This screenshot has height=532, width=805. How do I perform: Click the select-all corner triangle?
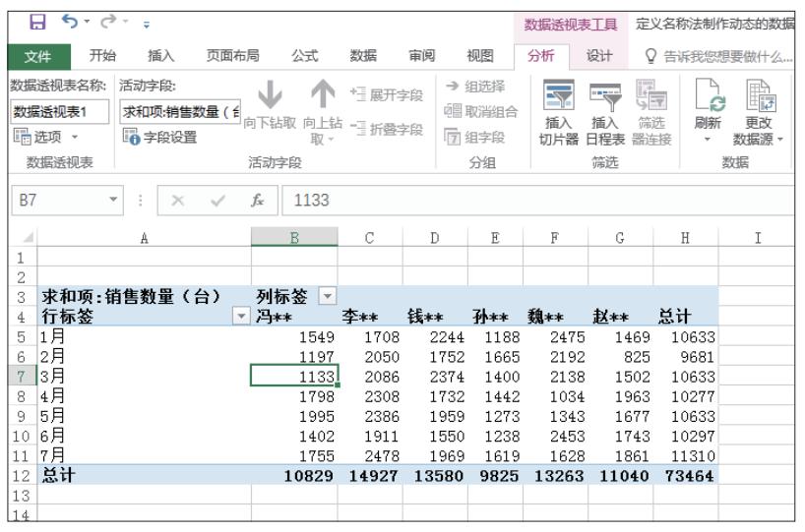coord(28,238)
